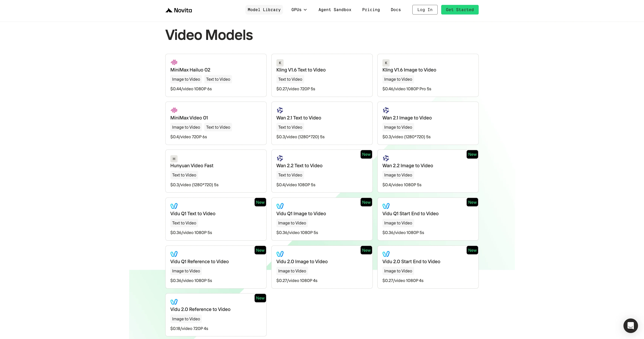The height and width of the screenshot is (339, 644).
Task: Click the Text to Video tag on Hunyuan Video Fast
Action: (184, 175)
